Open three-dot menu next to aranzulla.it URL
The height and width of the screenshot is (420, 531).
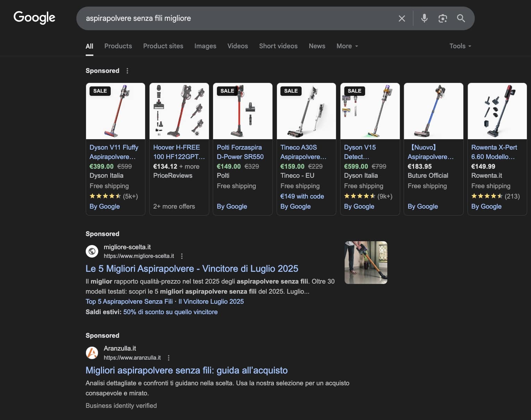[x=169, y=358]
